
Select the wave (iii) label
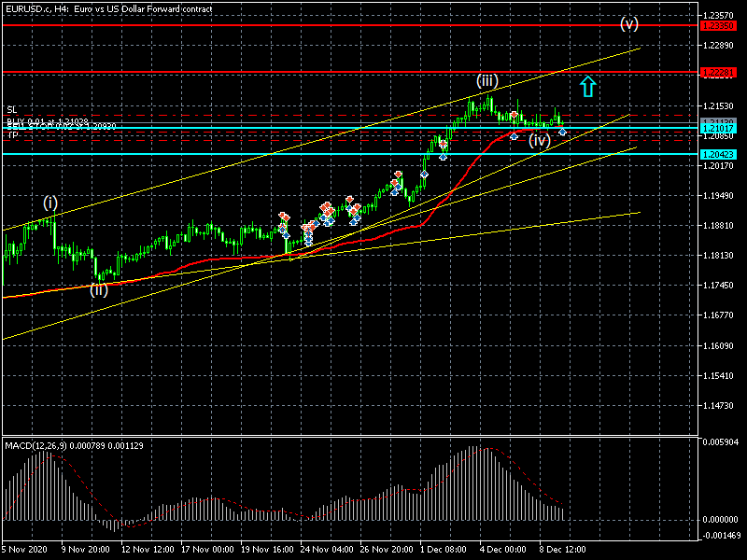point(486,81)
